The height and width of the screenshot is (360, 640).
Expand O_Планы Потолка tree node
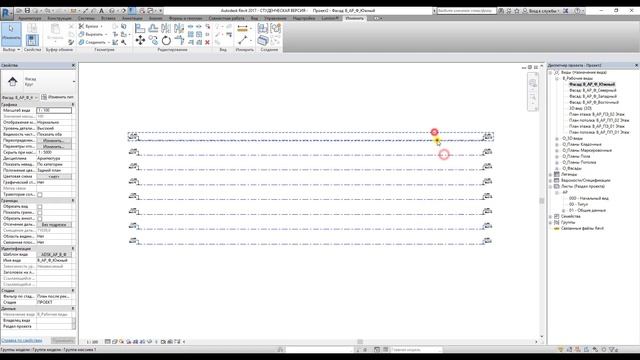(x=557, y=162)
